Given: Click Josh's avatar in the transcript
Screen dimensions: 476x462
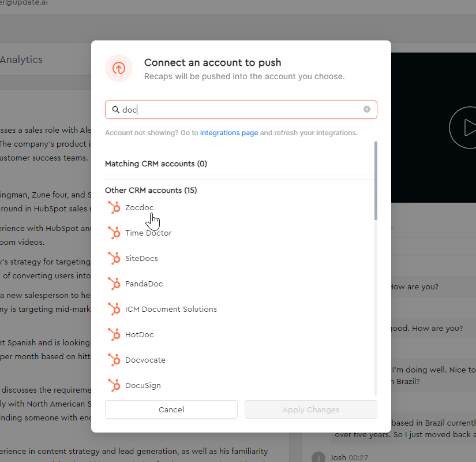Looking at the screenshot, I should (318, 457).
